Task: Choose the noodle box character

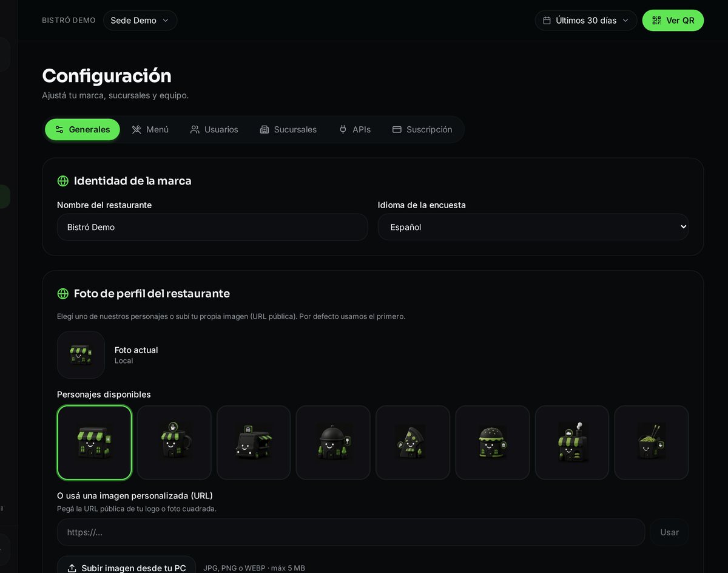Action: [x=652, y=442]
